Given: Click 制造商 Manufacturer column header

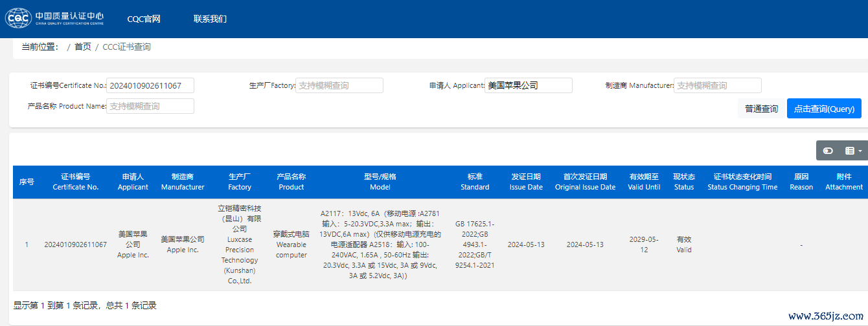Looking at the screenshot, I should pyautogui.click(x=183, y=182).
